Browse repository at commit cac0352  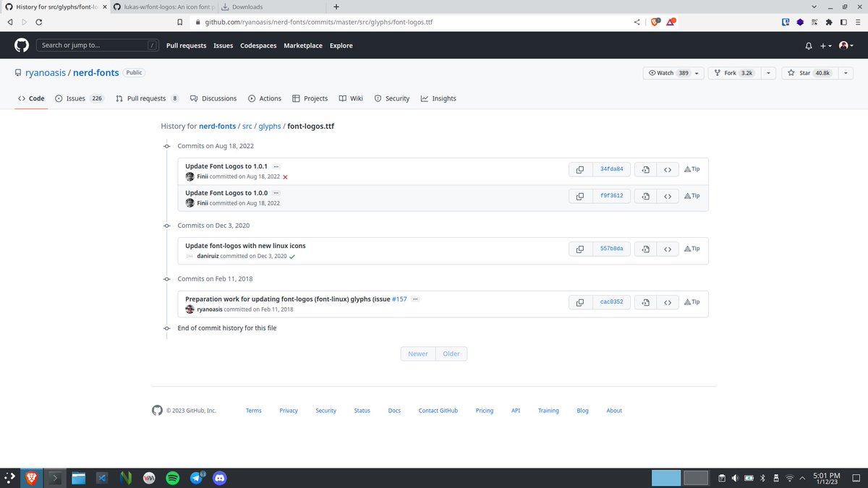[668, 302]
